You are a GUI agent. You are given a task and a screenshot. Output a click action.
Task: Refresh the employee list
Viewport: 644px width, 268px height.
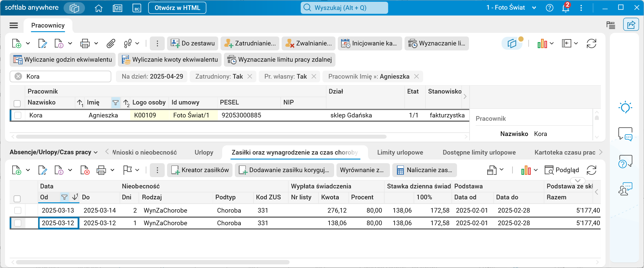pyautogui.click(x=592, y=43)
